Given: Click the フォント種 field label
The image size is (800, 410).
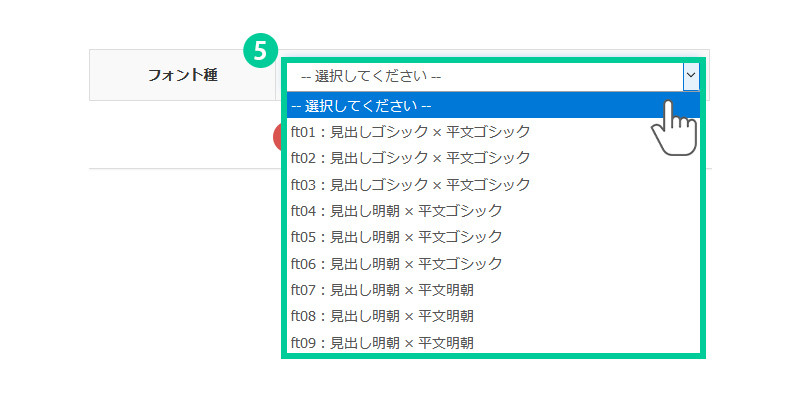Looking at the screenshot, I should 182,75.
